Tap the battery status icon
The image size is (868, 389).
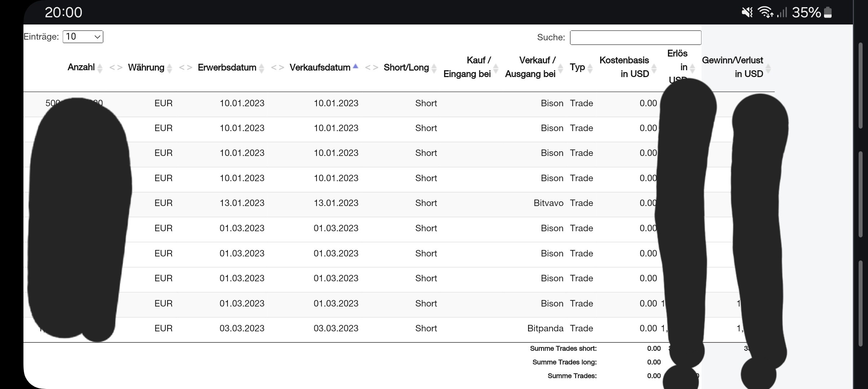click(x=828, y=12)
